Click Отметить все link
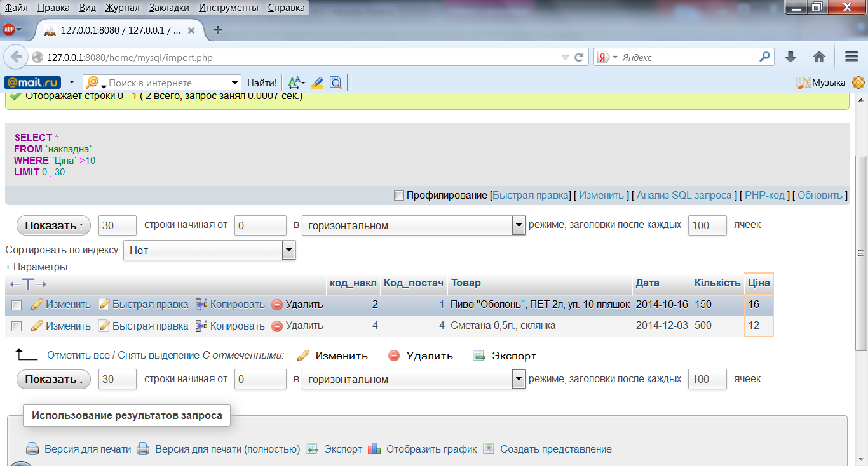 [78, 356]
